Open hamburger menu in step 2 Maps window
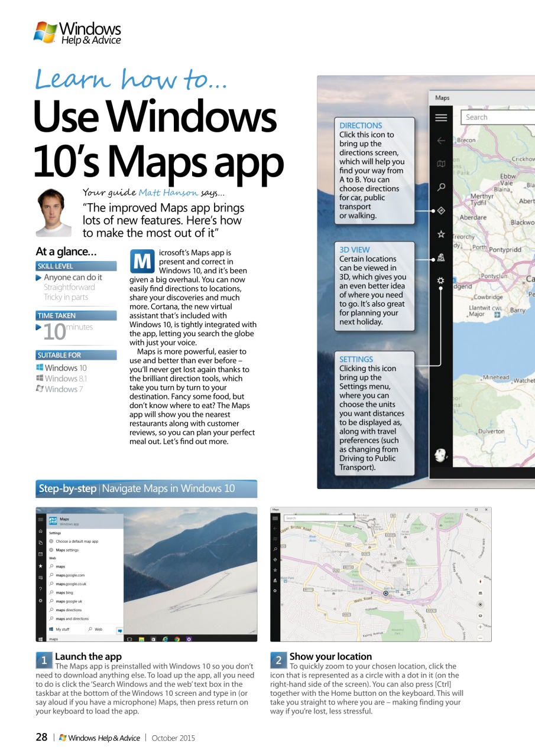Screen dimensions: 535x756 coord(275,519)
